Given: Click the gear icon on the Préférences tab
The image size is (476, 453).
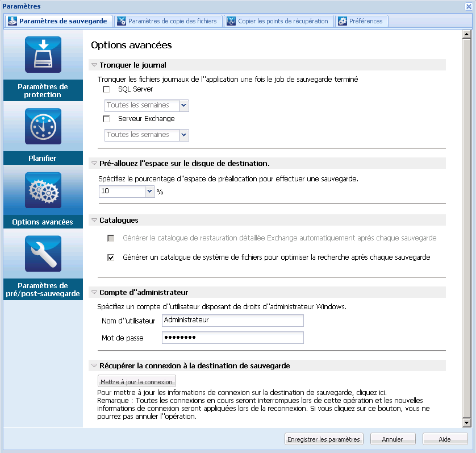Looking at the screenshot, I should click(341, 20).
